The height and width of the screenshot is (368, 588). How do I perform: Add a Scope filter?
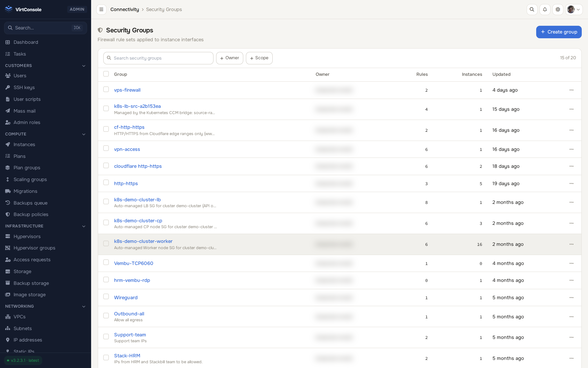click(259, 58)
